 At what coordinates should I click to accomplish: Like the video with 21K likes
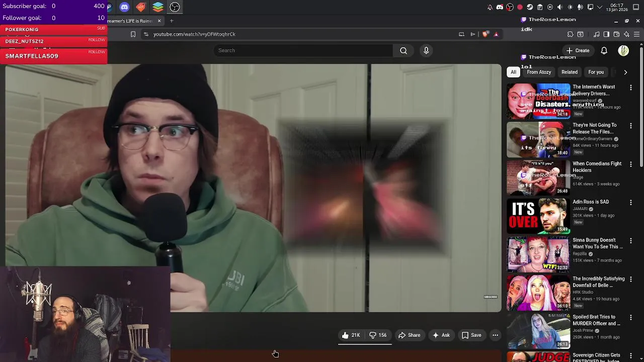pos(351,335)
